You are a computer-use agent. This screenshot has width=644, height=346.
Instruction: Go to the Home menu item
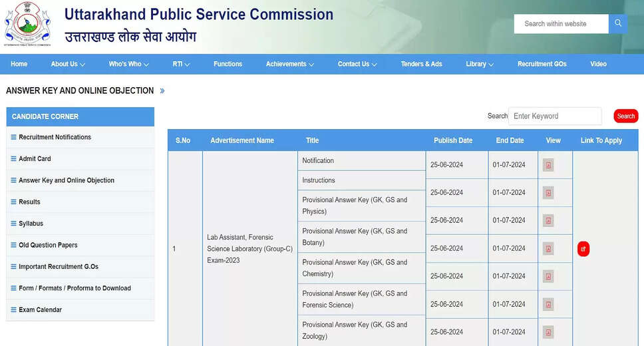(x=19, y=64)
